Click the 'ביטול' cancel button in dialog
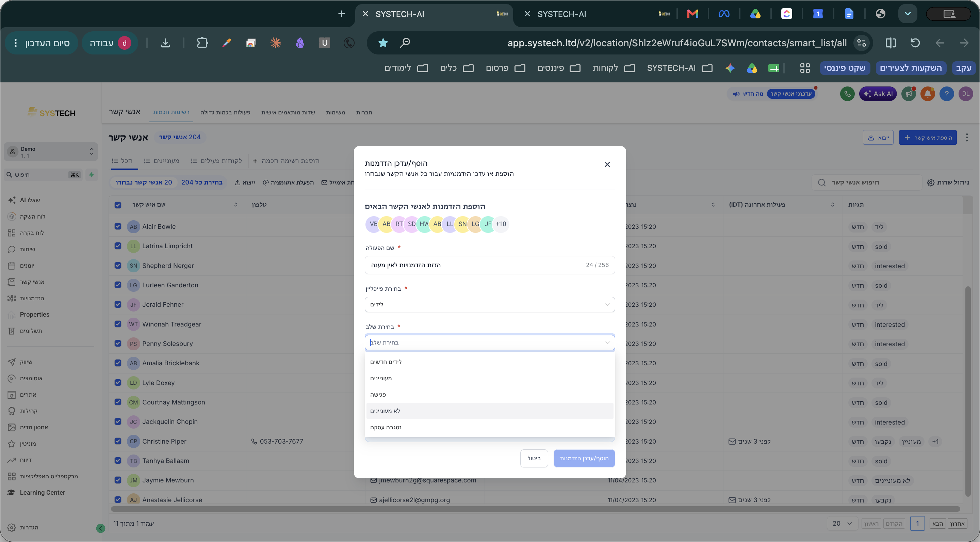This screenshot has height=542, width=980. point(534,458)
